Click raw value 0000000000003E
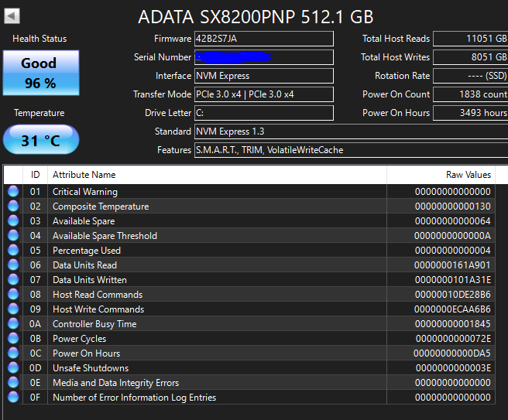 pos(453,368)
